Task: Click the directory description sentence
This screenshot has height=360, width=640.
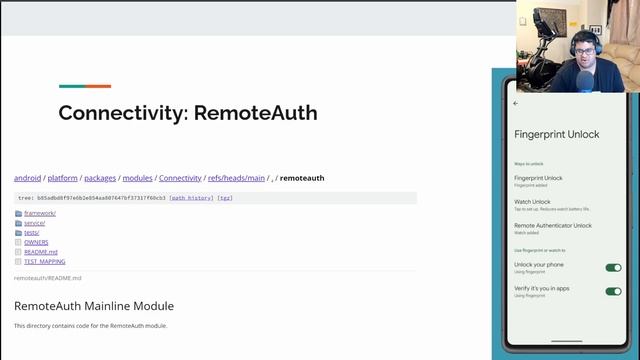Action: click(x=91, y=326)
